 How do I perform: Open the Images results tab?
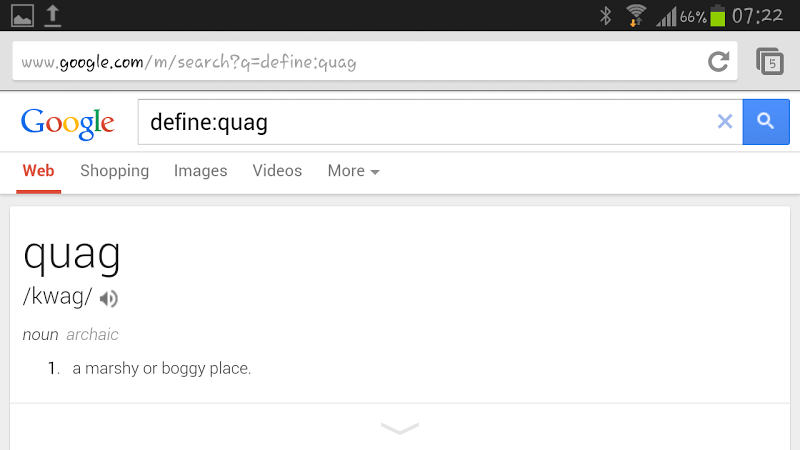pos(200,171)
